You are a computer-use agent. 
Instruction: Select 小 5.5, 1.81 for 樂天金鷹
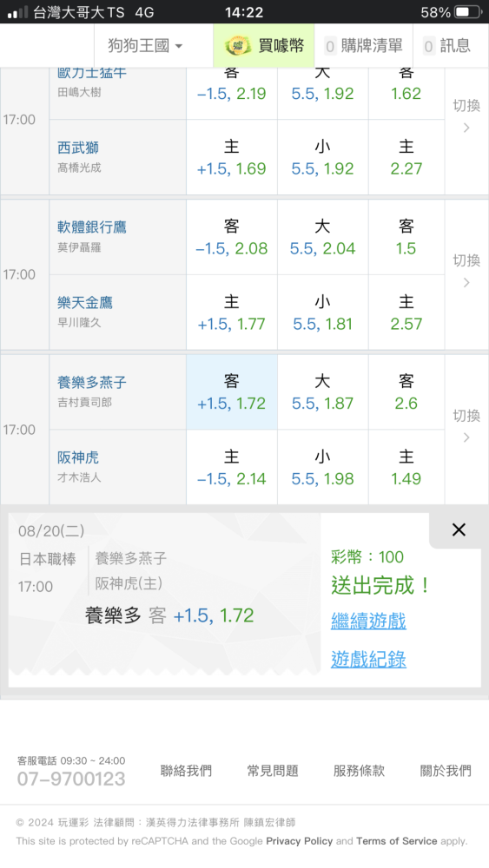click(323, 312)
